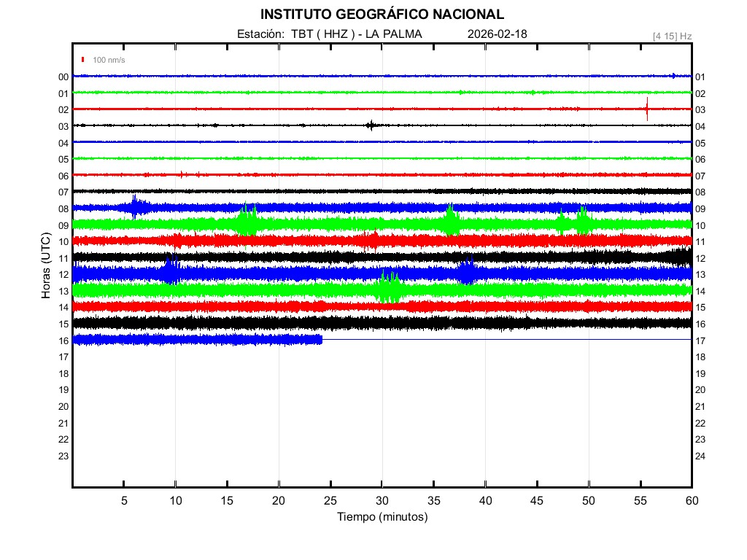This screenshot has width=747, height=560.
Task: Click the green burst near minute 30 on trace 13
Action: pos(388,289)
